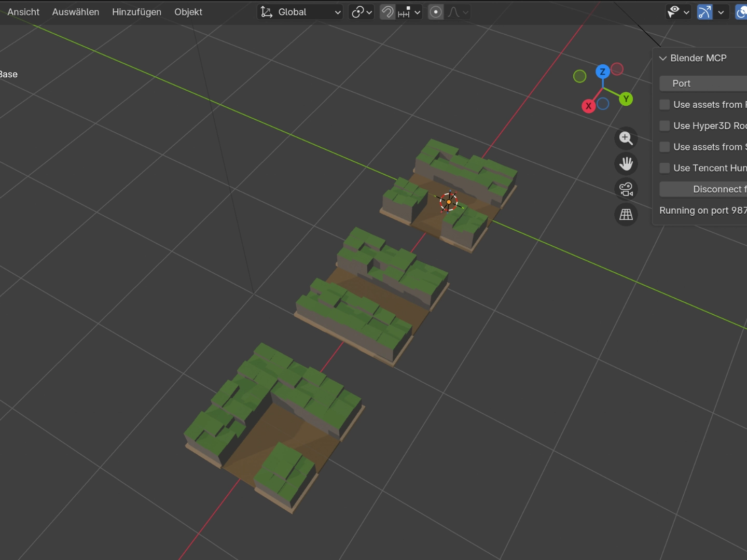The height and width of the screenshot is (560, 747).
Task: Click the Disconnect button
Action: click(703, 189)
